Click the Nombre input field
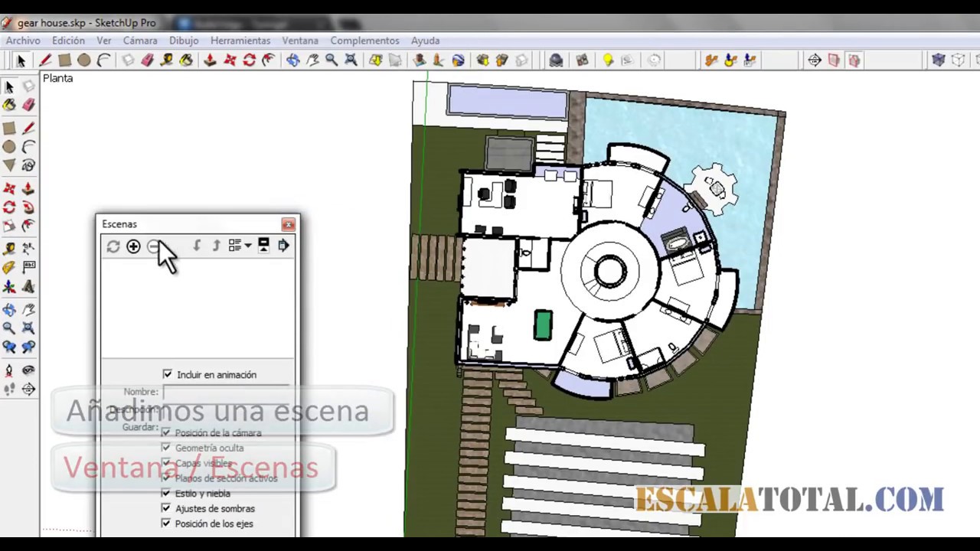The image size is (980, 551). [x=227, y=392]
